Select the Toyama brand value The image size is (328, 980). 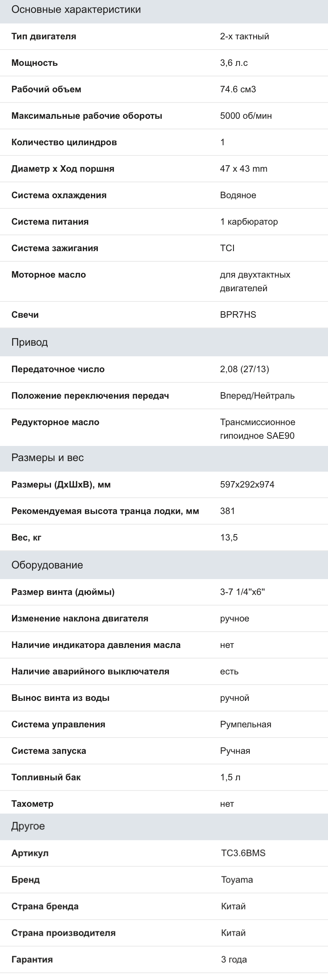237,879
